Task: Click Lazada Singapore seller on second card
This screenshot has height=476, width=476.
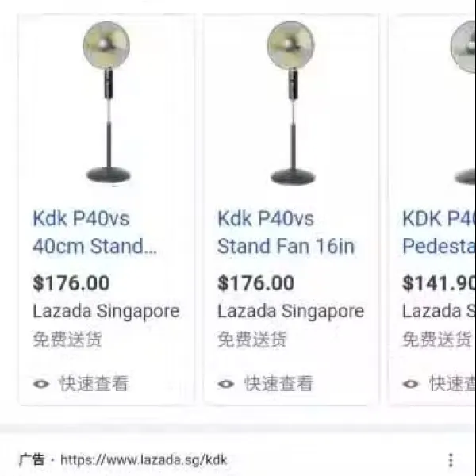Action: (291, 312)
